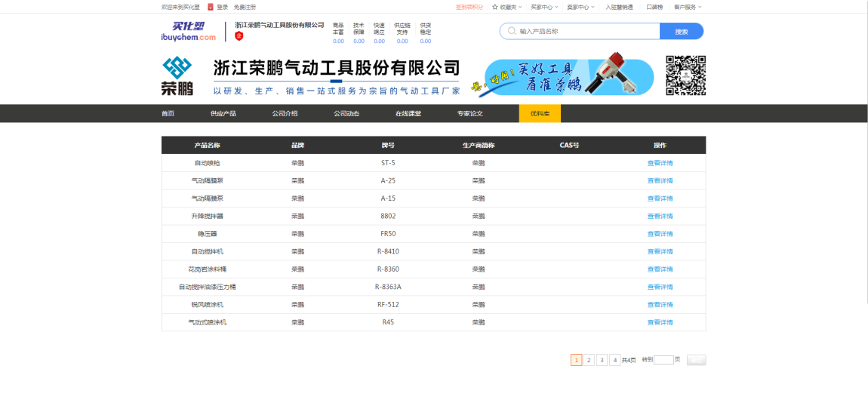Go to pagination page 3
868x409 pixels.
(x=602, y=360)
